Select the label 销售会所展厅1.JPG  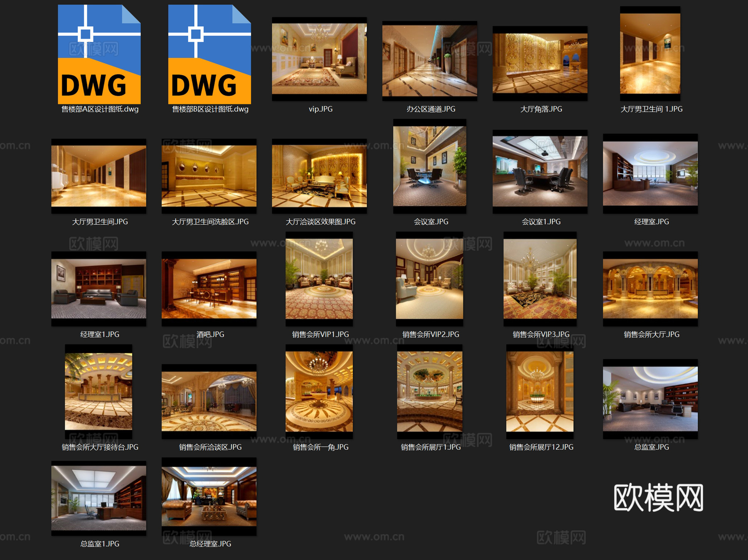[431, 447]
